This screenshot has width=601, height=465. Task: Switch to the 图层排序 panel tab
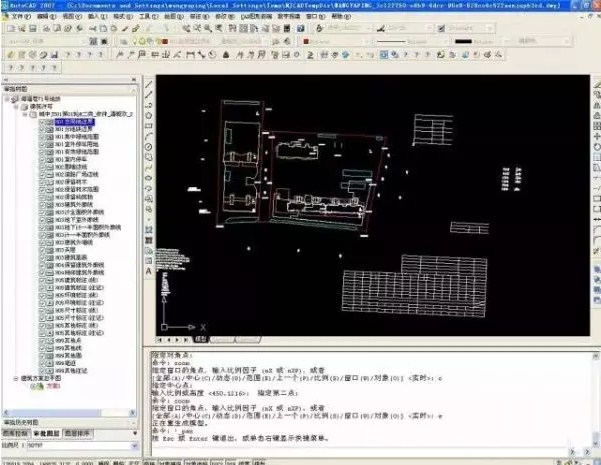point(77,434)
